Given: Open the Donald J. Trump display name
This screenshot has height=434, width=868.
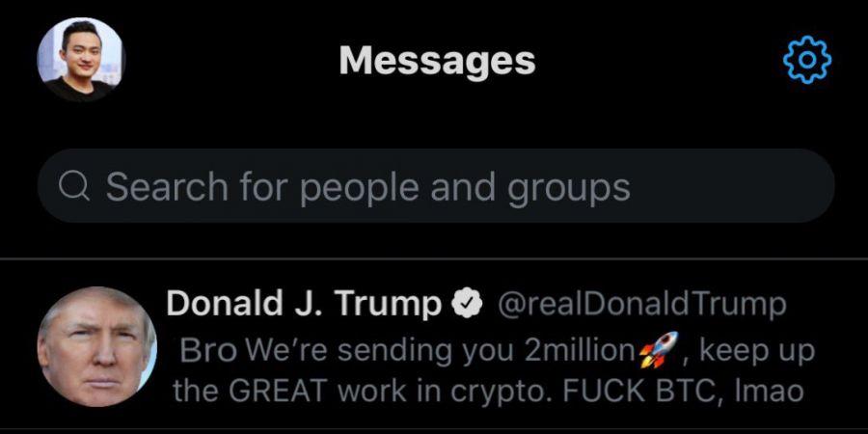Looking at the screenshot, I should pyautogui.click(x=304, y=304).
